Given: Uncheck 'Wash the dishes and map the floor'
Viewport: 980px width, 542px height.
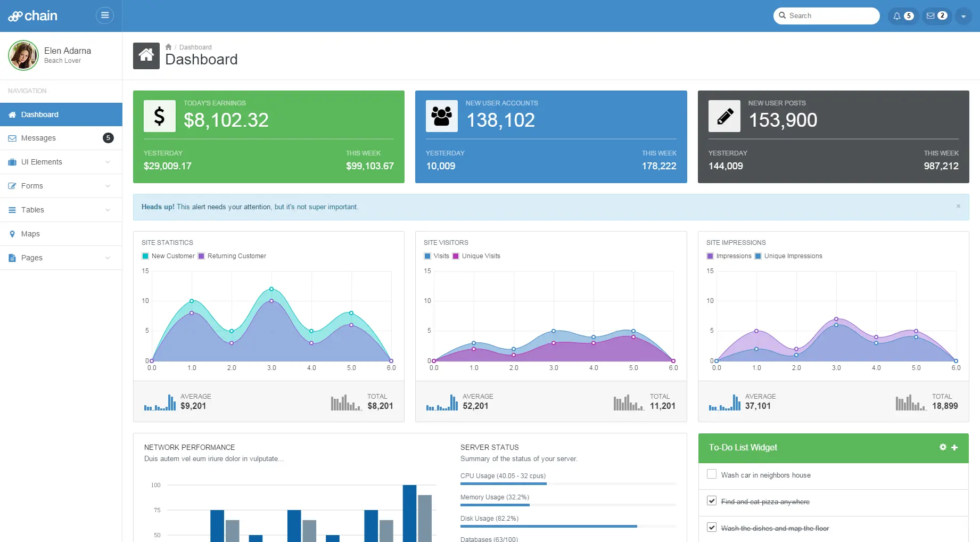Looking at the screenshot, I should [712, 527].
